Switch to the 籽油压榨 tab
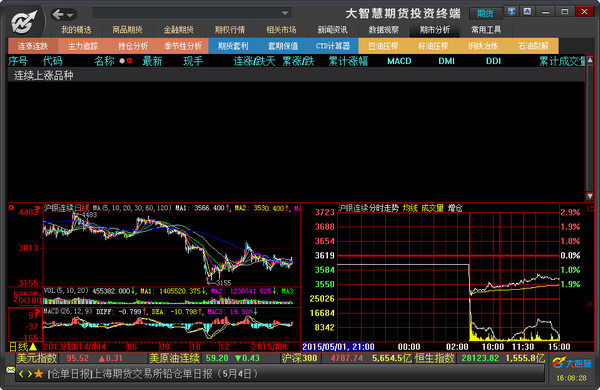600x390 pixels. [x=433, y=46]
